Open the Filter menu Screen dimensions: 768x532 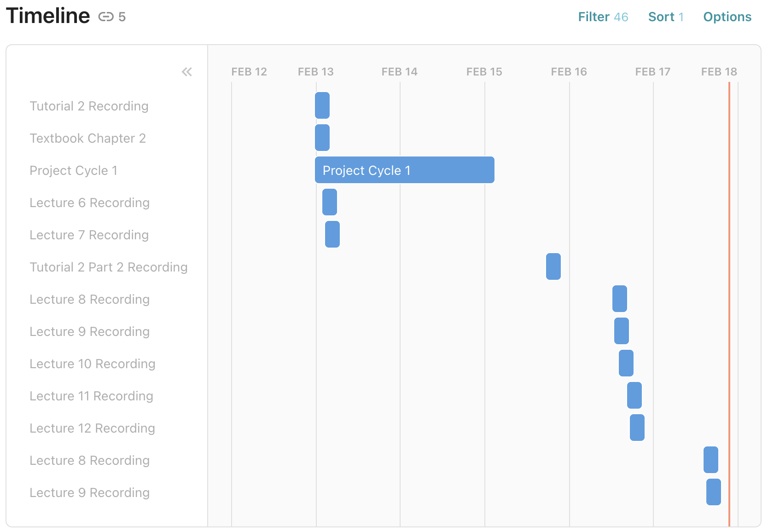[603, 17]
